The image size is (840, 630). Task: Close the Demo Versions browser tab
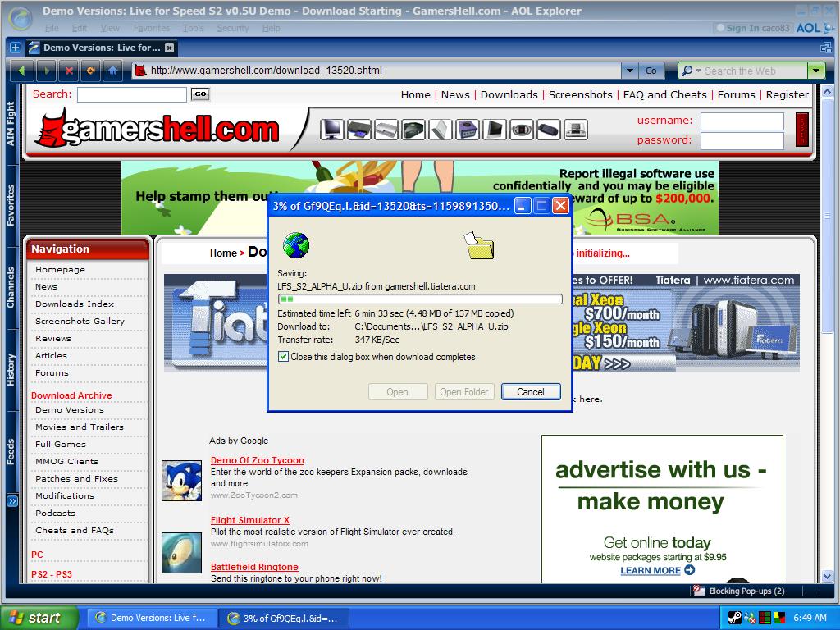pyautogui.click(x=169, y=48)
